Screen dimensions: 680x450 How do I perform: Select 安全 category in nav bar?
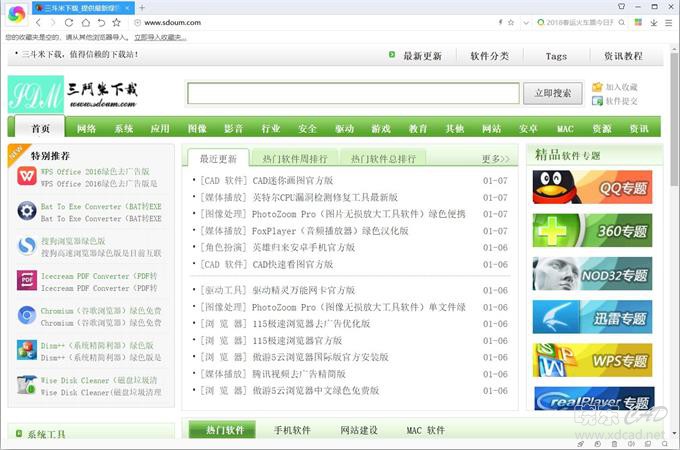click(307, 129)
